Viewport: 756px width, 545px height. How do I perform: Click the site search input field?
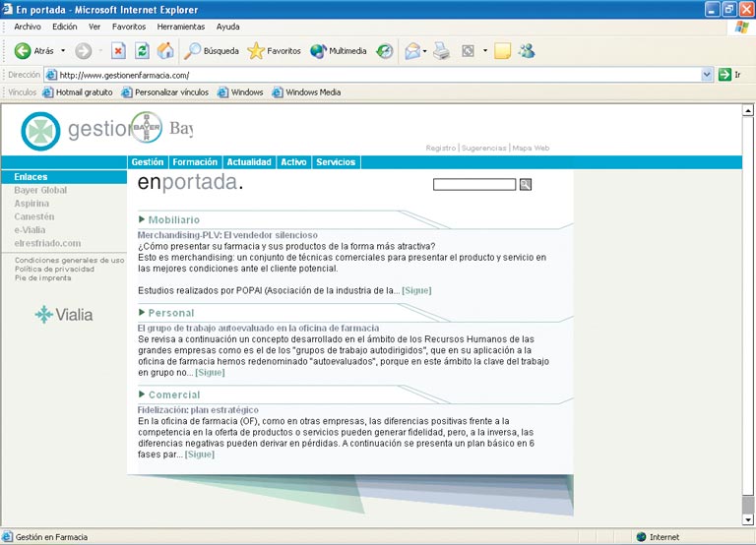474,184
